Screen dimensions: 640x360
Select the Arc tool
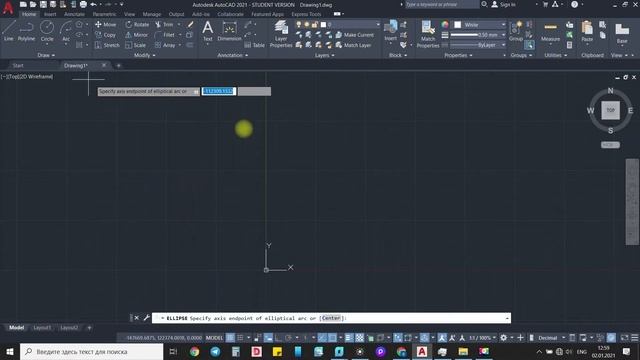(66, 31)
